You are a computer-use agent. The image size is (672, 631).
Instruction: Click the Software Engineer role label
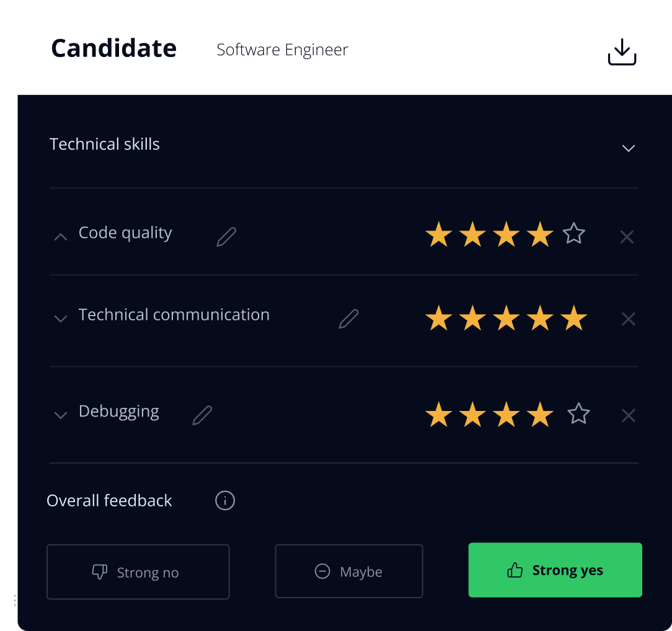(x=283, y=50)
